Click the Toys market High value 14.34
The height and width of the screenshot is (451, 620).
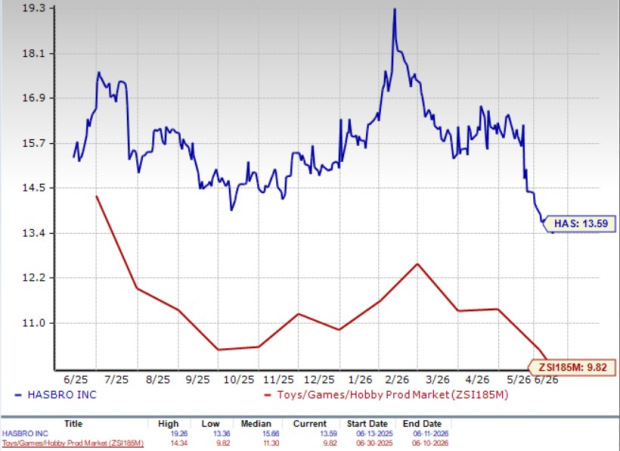[180, 443]
